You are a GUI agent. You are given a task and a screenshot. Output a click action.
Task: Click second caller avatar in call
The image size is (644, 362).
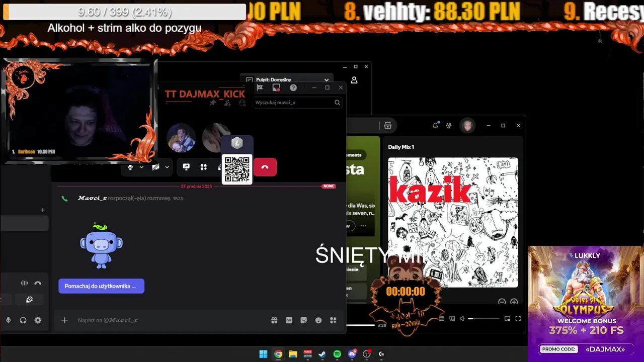[x=216, y=138]
